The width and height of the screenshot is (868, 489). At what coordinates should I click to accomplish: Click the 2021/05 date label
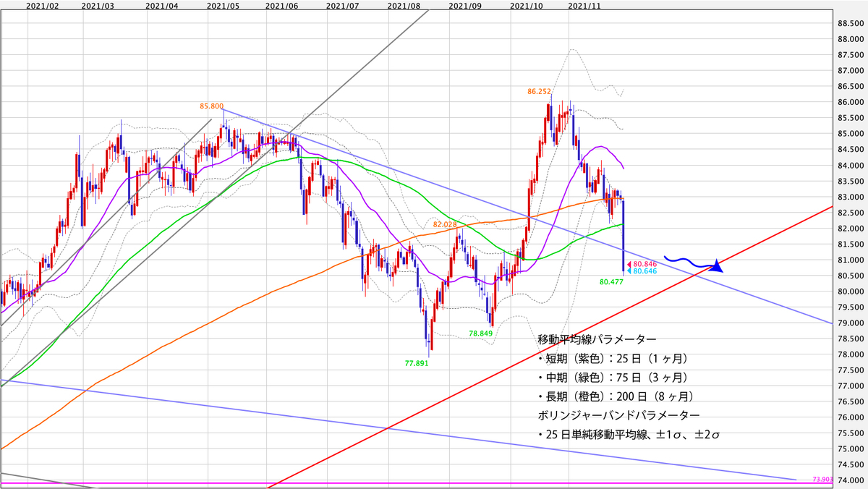click(223, 5)
